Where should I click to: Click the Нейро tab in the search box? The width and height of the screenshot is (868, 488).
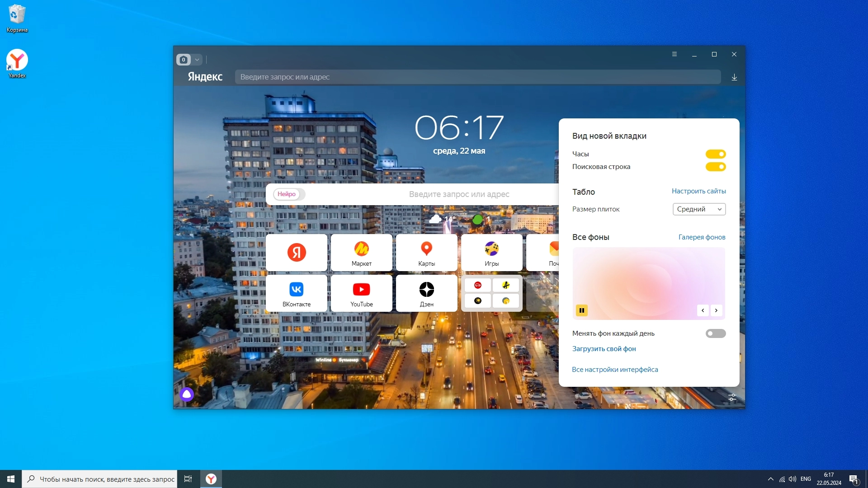pos(287,194)
